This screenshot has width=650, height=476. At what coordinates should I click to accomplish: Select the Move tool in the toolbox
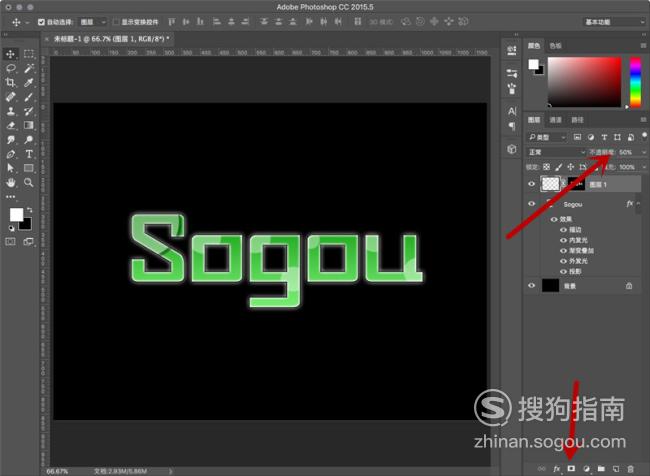coord(10,54)
